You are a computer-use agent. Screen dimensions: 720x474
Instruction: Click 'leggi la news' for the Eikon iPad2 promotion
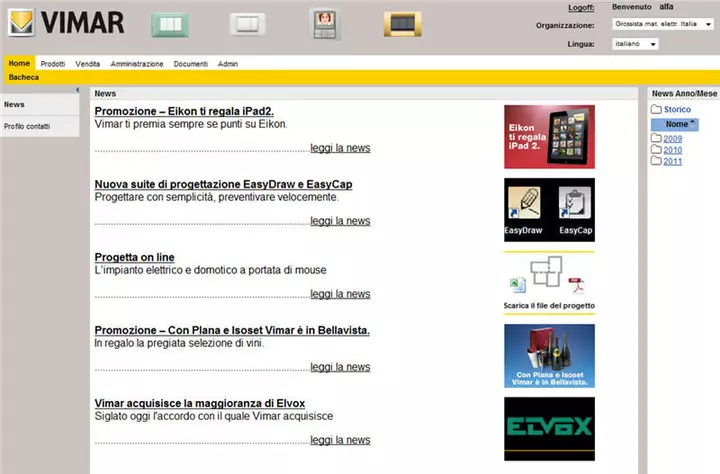(340, 148)
